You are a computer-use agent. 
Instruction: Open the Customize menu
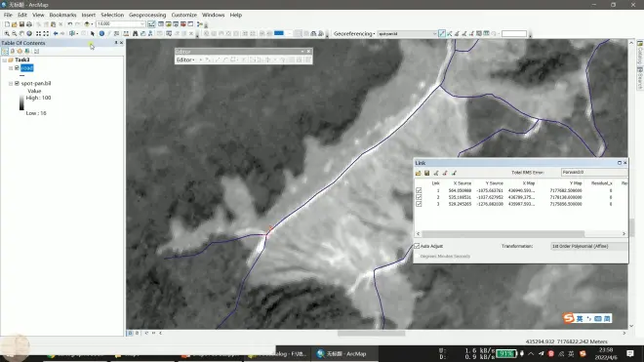(x=184, y=15)
